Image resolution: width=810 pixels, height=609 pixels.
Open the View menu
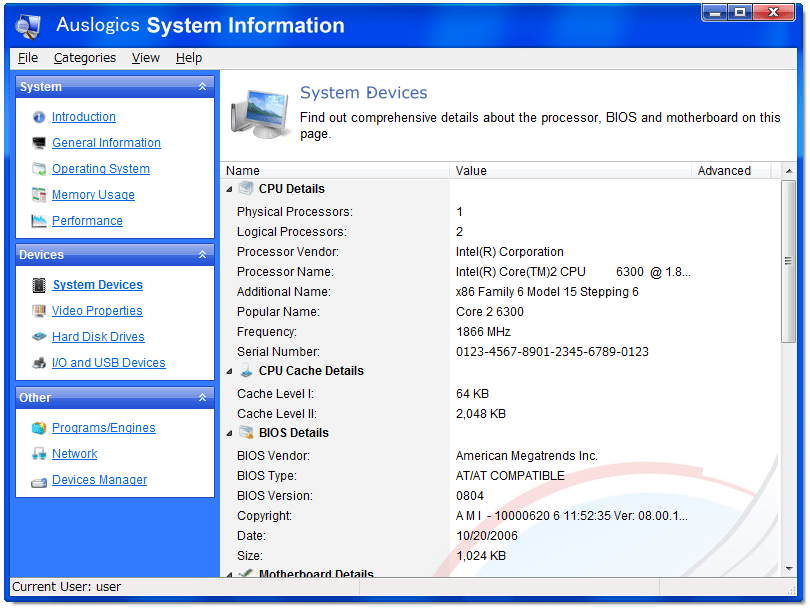pyautogui.click(x=146, y=58)
